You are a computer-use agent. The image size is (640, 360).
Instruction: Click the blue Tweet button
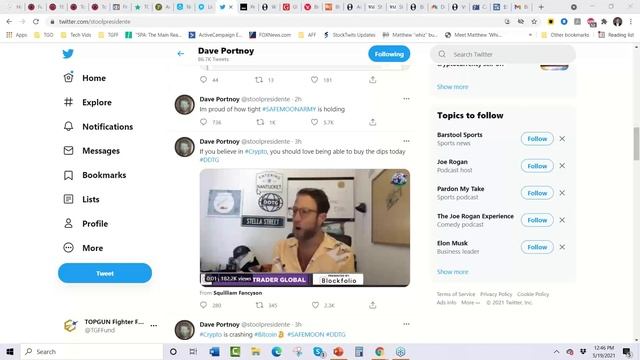pyautogui.click(x=105, y=273)
